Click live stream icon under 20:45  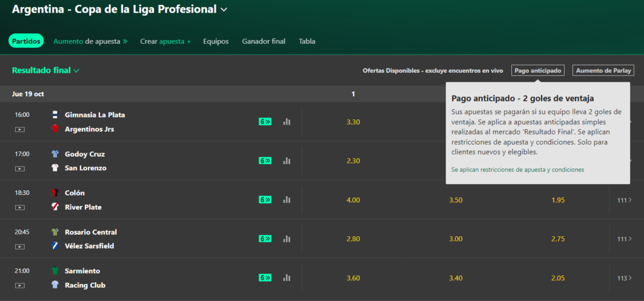tap(19, 246)
